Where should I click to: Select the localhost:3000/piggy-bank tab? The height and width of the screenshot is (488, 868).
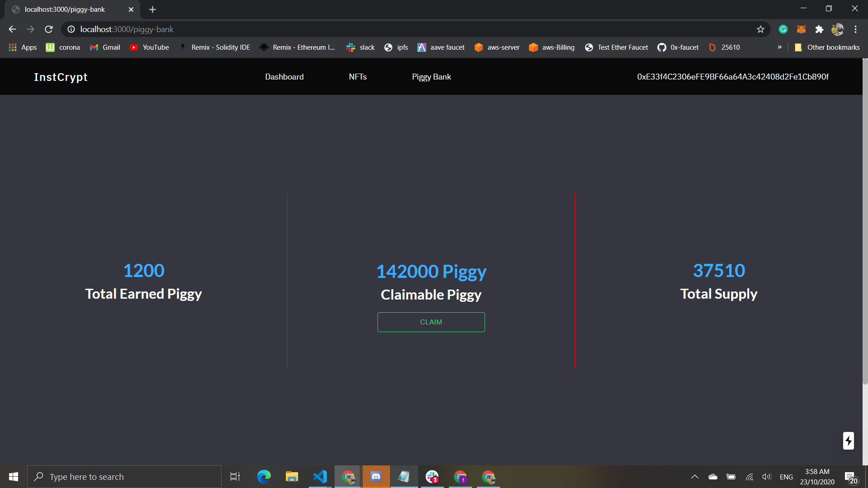(72, 9)
